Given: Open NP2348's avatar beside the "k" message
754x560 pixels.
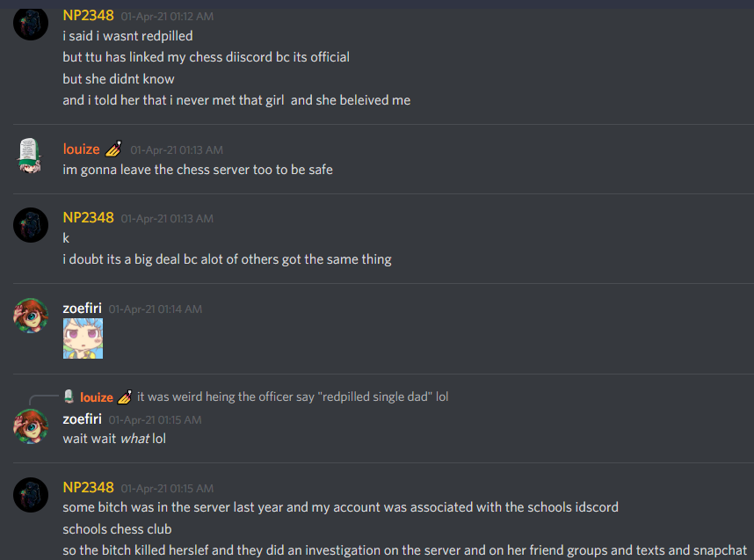Looking at the screenshot, I should click(x=30, y=225).
